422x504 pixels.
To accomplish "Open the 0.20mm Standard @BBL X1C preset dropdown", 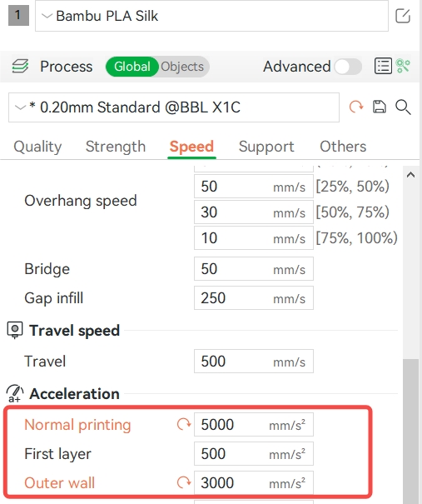I will pos(174,107).
